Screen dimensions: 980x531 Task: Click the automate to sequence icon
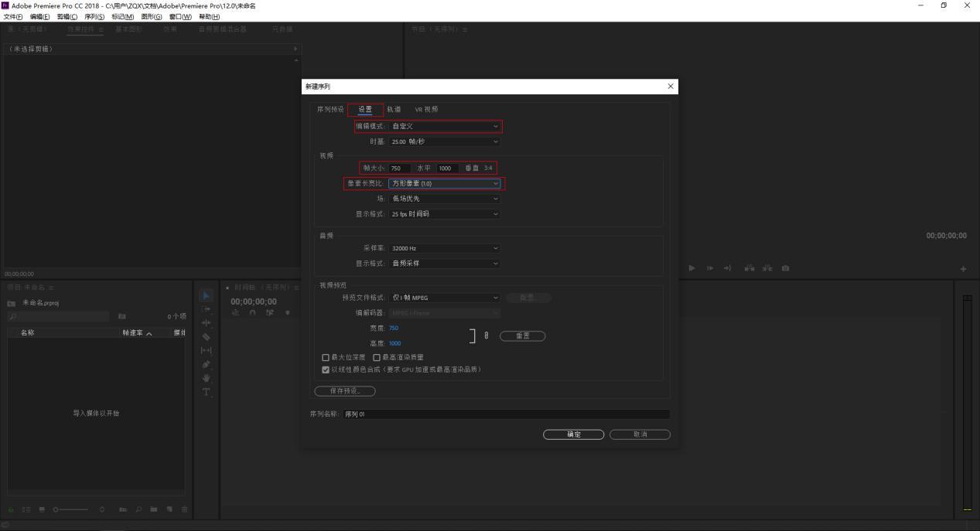tap(123, 509)
